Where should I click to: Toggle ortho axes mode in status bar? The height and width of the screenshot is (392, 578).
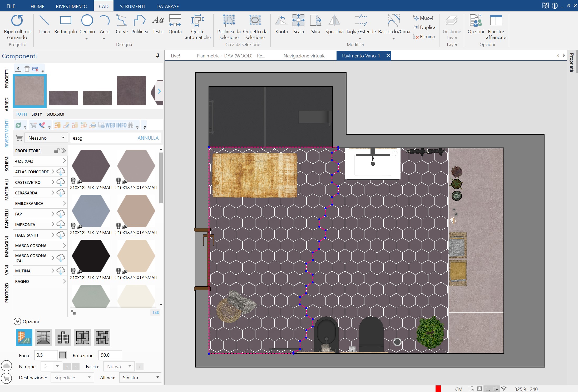[x=488, y=389]
